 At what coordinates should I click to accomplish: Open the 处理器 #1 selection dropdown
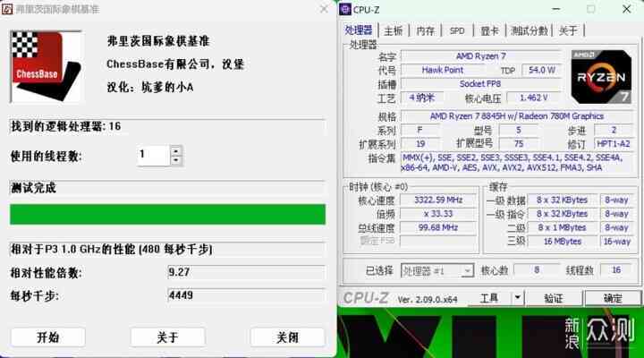coord(437,270)
